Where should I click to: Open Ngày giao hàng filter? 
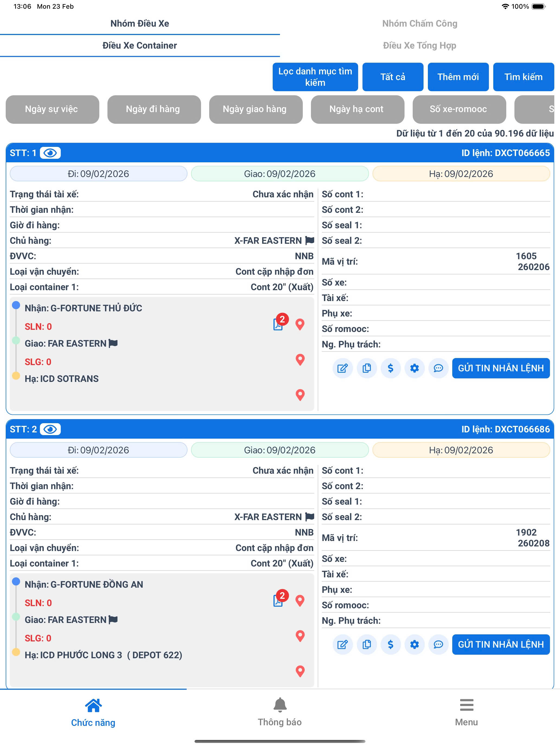pos(256,109)
